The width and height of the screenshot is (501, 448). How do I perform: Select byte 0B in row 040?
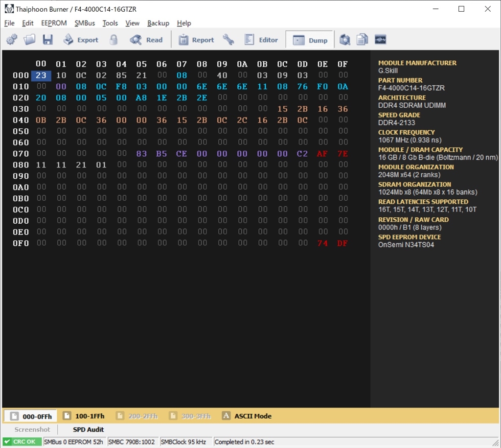(41, 120)
